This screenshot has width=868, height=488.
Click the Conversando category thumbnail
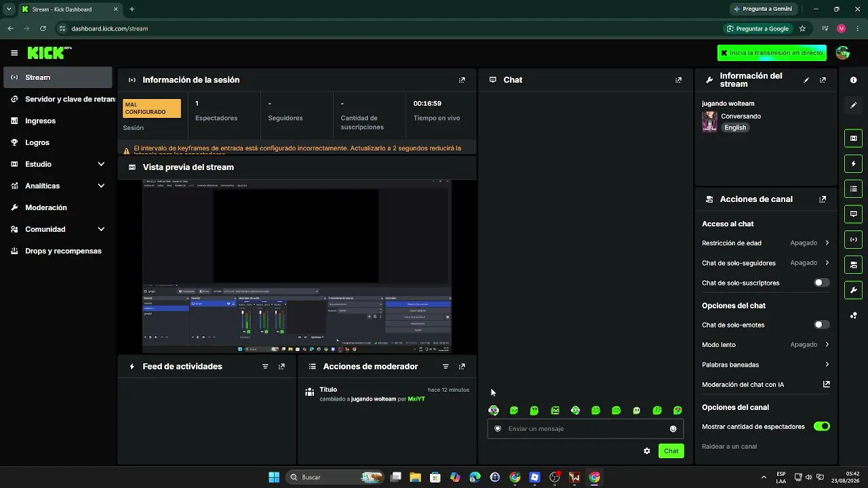click(709, 121)
